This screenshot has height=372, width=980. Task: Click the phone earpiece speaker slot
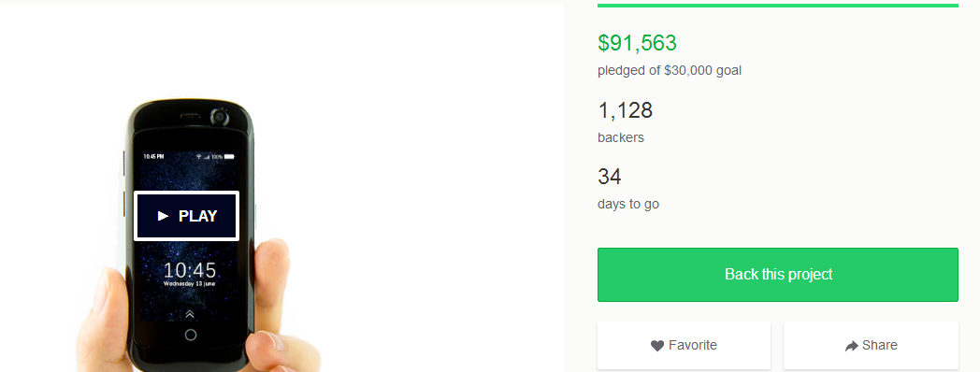190,116
